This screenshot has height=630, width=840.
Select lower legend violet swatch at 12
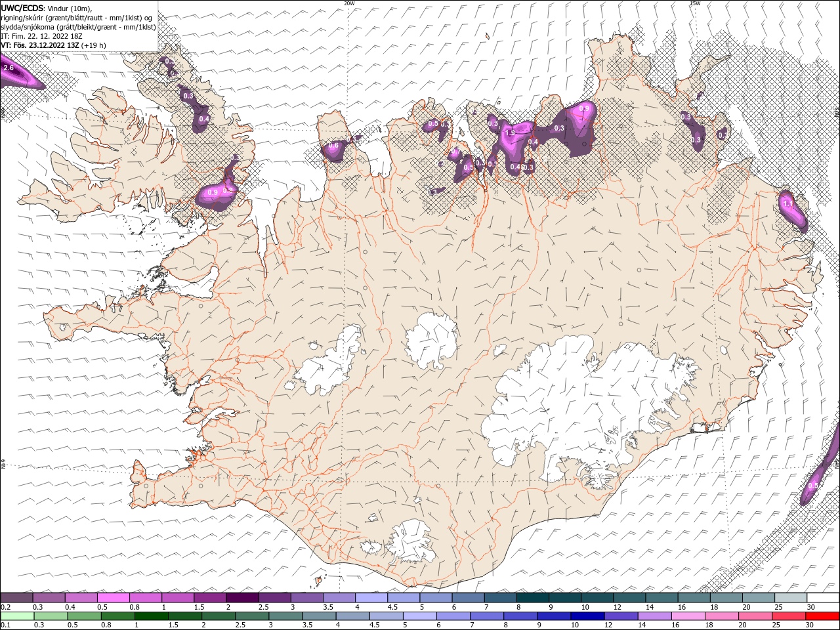(620, 616)
